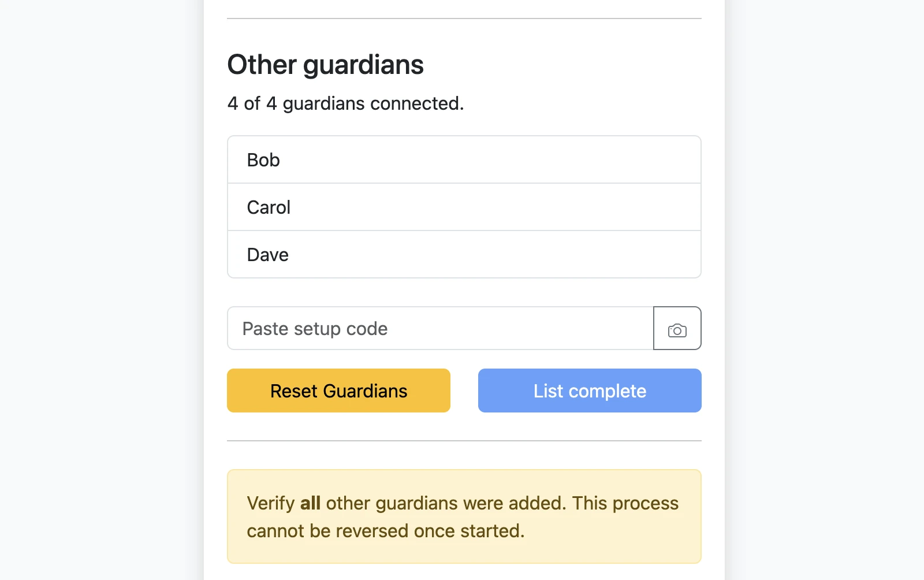Reset the connected guardians
The image size is (924, 580).
(x=338, y=391)
